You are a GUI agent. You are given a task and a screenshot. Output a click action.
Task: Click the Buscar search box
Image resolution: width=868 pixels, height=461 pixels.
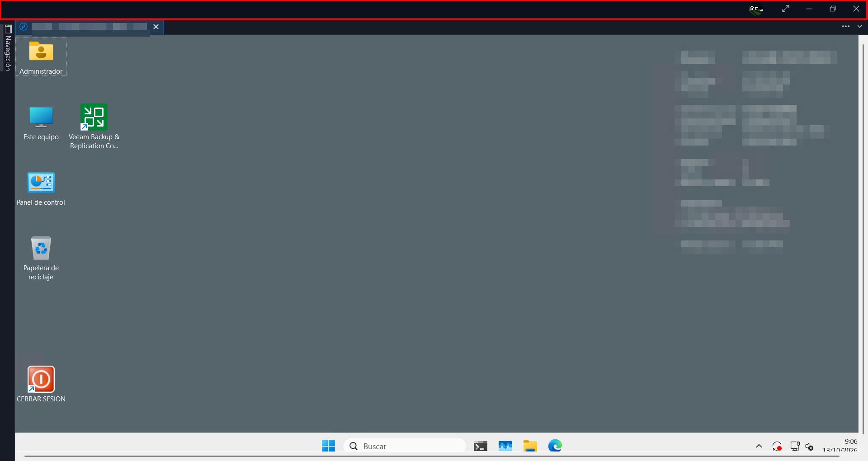[x=405, y=446]
